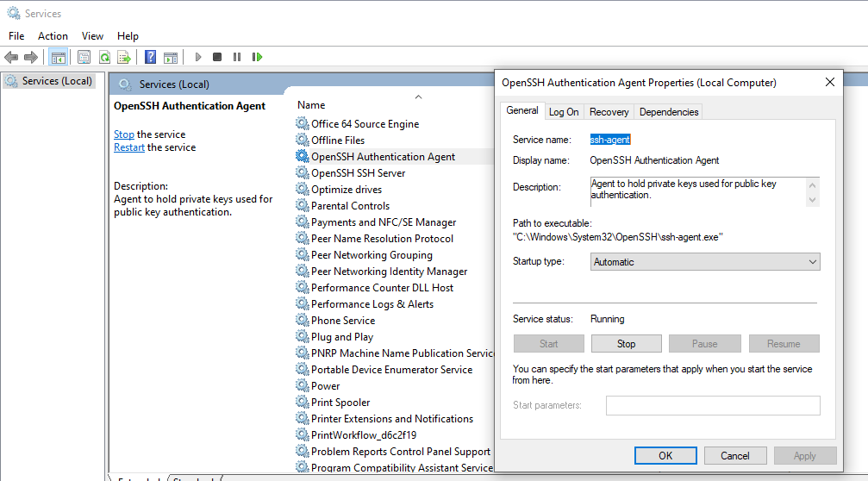Click gear icon beside OpenSSH SSH Server
This screenshot has height=481, width=868.
[x=302, y=172]
